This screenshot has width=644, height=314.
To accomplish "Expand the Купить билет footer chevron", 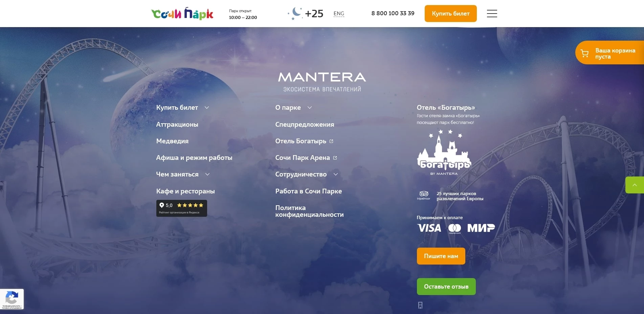I will click(207, 108).
